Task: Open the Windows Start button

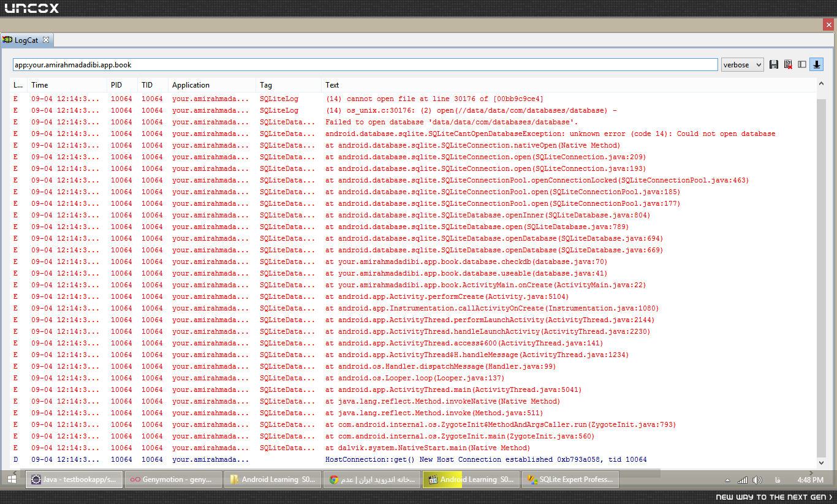Action: [12, 480]
